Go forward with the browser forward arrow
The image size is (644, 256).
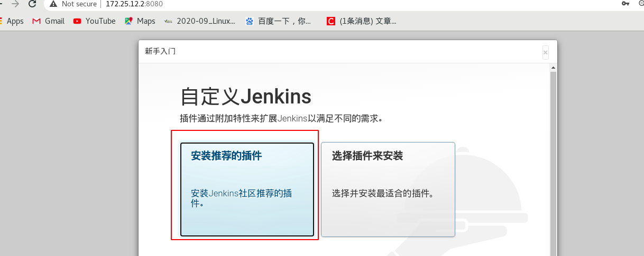[x=15, y=4]
